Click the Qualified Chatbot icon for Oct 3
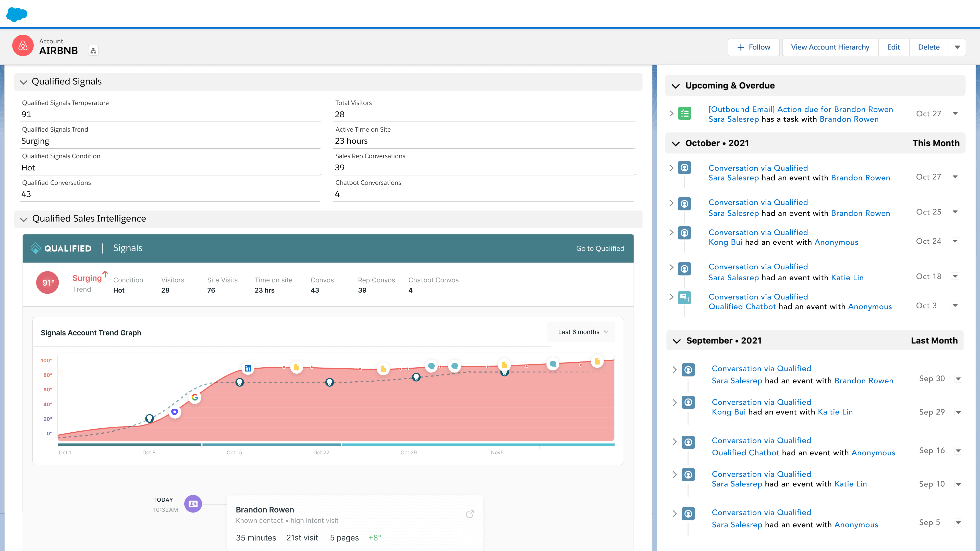 click(684, 297)
